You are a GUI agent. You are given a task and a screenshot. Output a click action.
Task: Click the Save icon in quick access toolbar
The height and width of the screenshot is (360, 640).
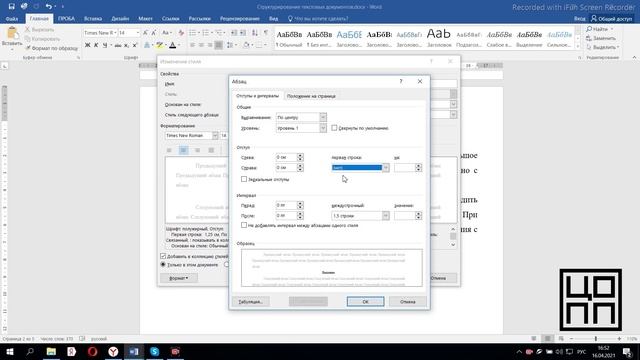tap(11, 6)
